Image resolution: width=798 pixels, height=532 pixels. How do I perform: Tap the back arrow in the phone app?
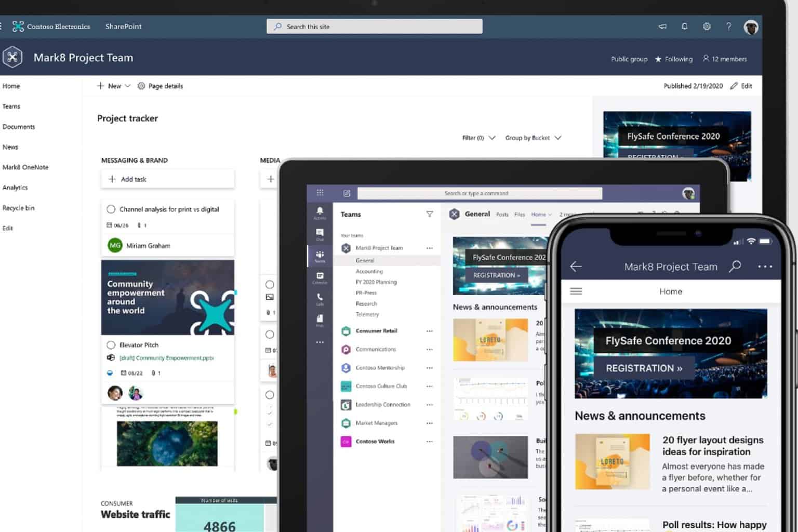coord(576,267)
